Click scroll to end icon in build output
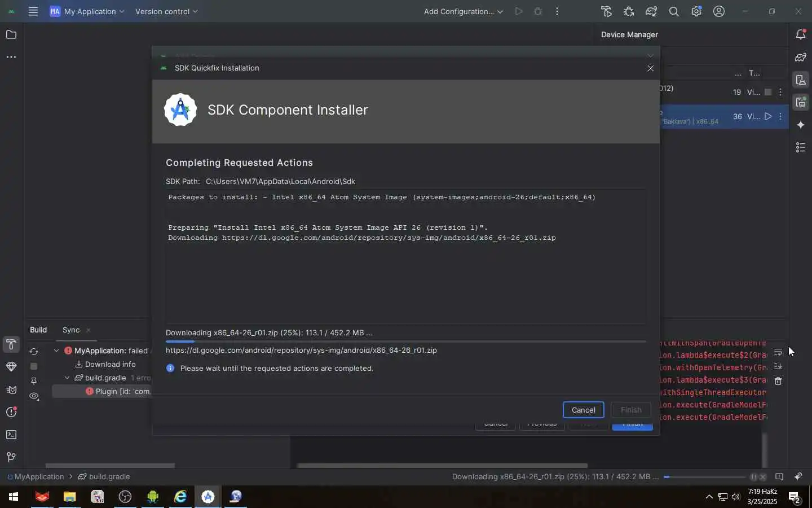 pos(779,366)
